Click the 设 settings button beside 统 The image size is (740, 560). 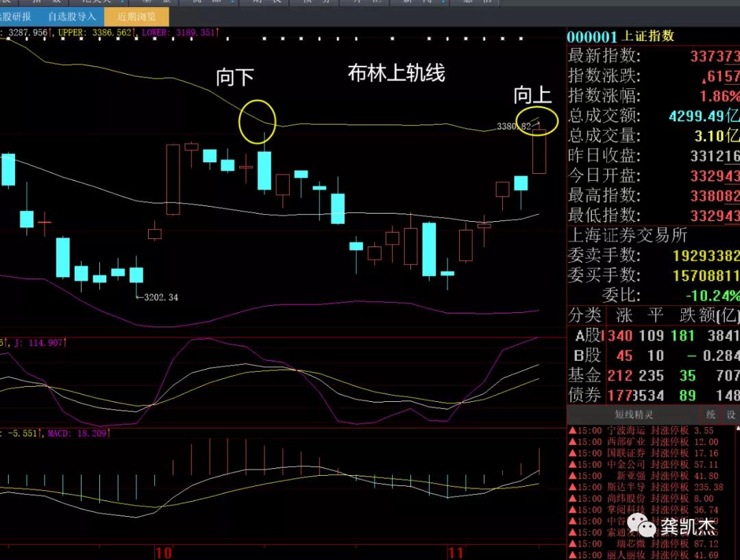[730, 415]
